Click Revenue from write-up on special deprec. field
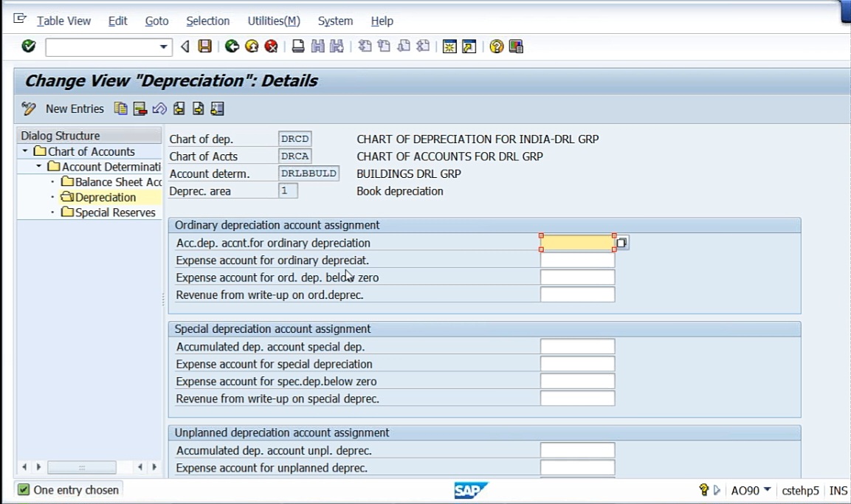The image size is (851, 504). pos(577,398)
